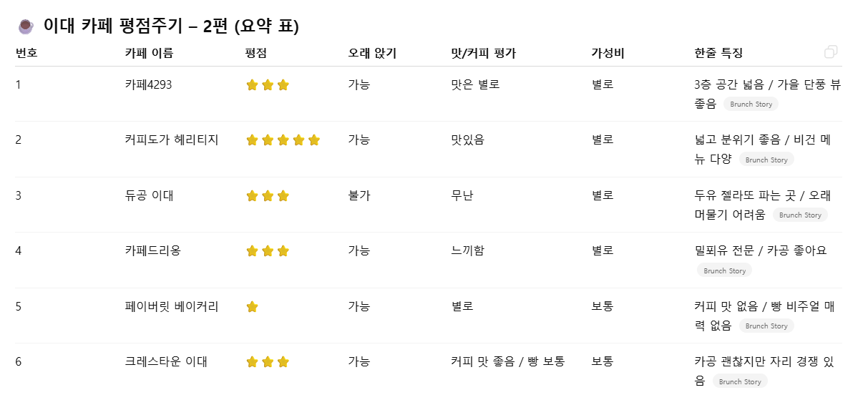This screenshot has width=868, height=400.
Task: Open Brunch Story source in 카페드리옹 row
Action: (x=724, y=270)
